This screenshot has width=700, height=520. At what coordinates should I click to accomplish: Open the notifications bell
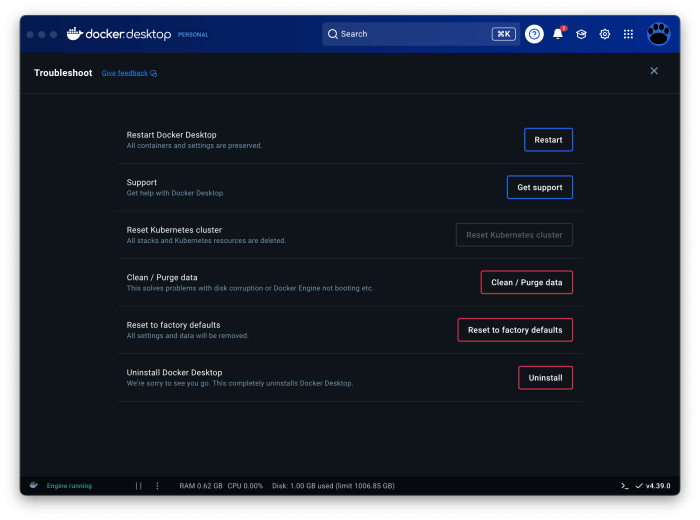click(558, 34)
